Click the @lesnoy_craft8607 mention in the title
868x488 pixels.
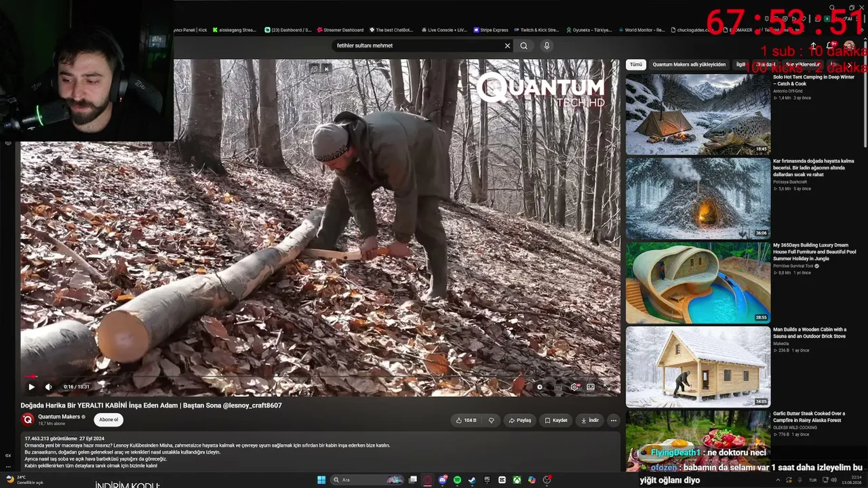pyautogui.click(x=252, y=405)
